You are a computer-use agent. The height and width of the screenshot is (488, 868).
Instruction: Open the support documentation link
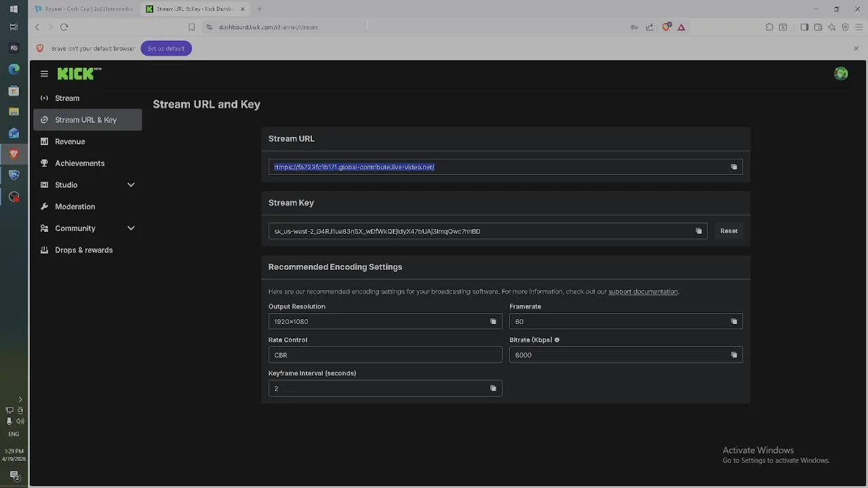(x=643, y=291)
